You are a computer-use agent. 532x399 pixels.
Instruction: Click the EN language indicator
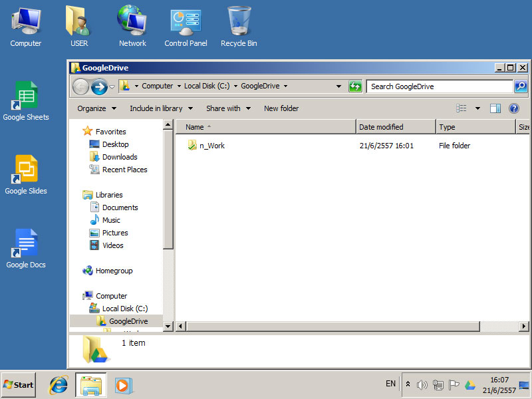pos(390,384)
